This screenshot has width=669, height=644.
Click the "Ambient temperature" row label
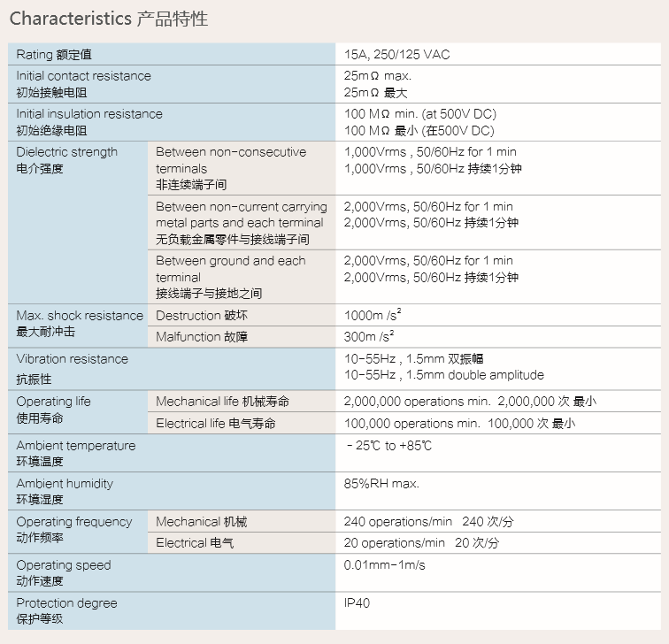pos(76,446)
